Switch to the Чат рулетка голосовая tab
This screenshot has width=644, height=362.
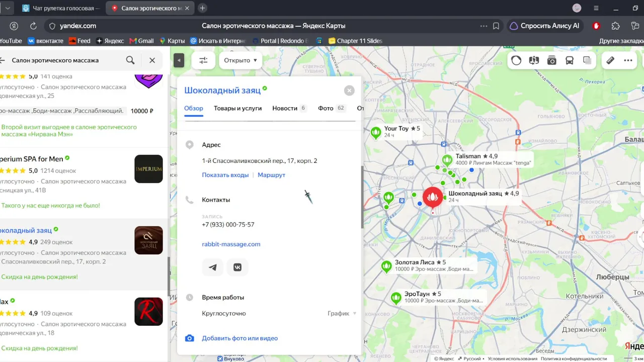click(x=60, y=8)
